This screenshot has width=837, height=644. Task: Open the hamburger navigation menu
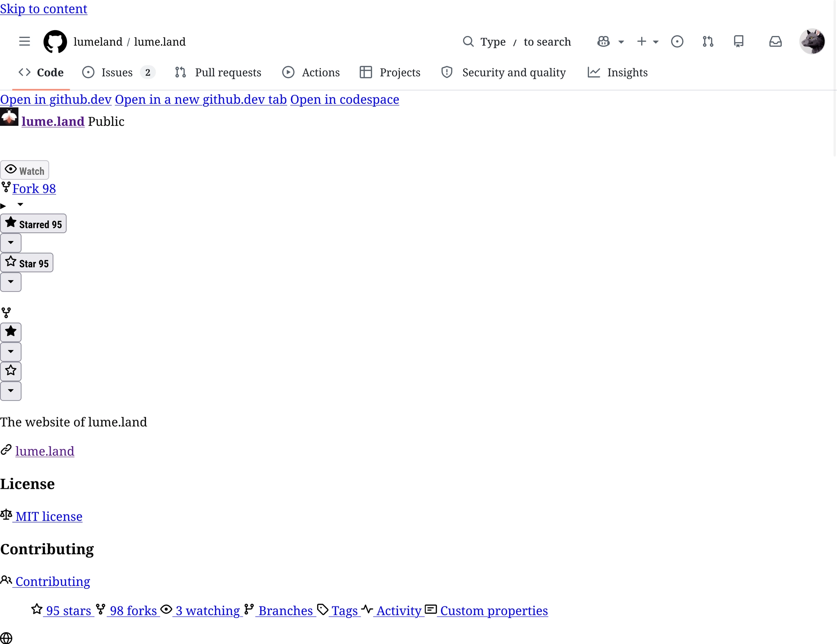click(25, 41)
